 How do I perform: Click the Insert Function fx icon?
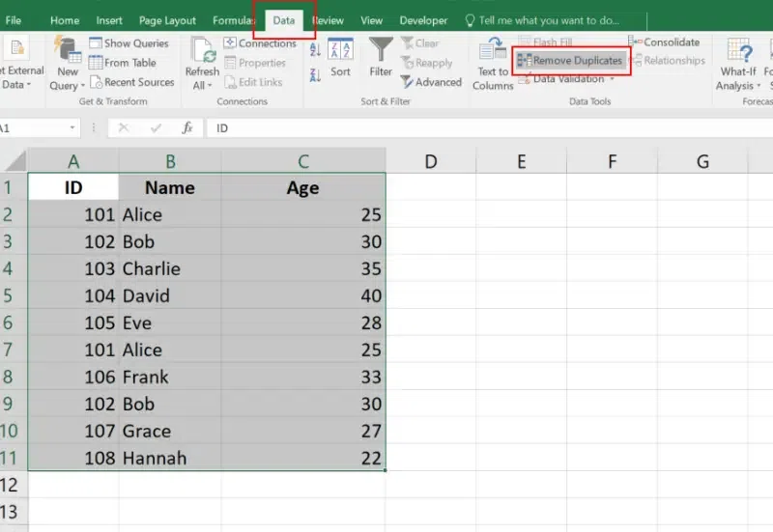coord(187,127)
